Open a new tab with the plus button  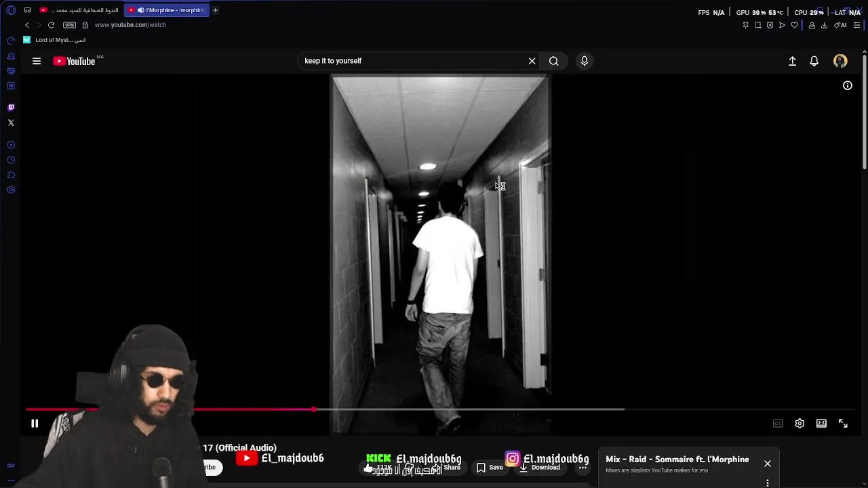[x=215, y=10]
